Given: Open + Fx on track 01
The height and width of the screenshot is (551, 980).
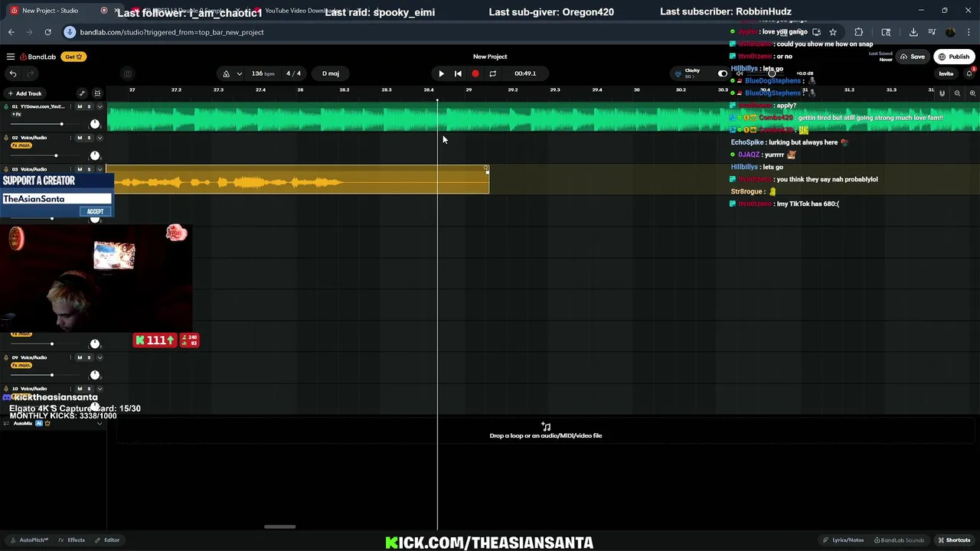Looking at the screenshot, I should click(x=16, y=114).
